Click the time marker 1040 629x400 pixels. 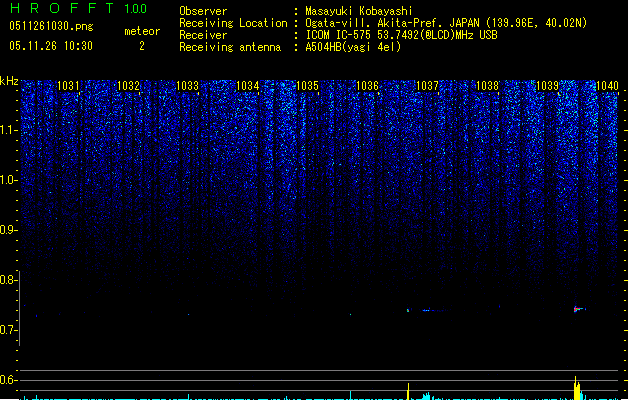[607, 85]
